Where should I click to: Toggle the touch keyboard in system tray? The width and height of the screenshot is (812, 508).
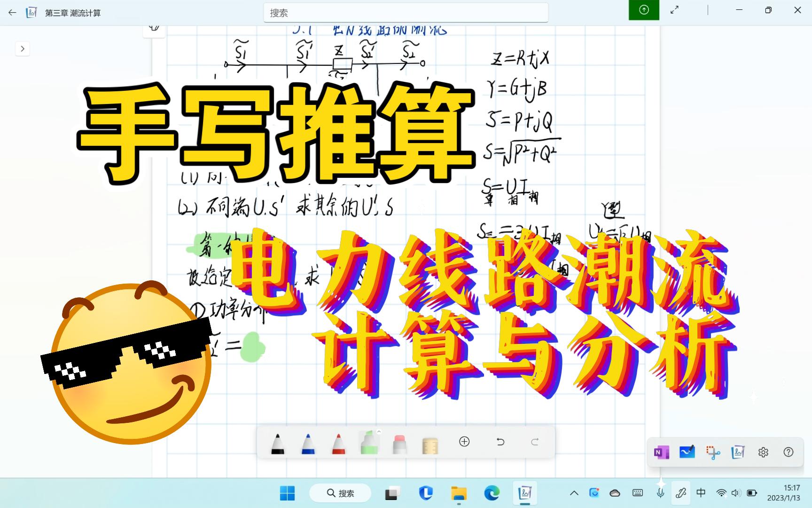click(x=637, y=493)
